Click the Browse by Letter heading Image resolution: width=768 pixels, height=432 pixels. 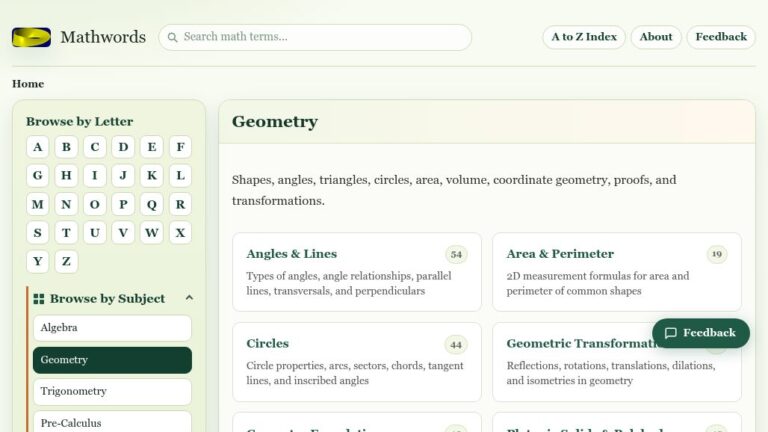[x=79, y=121]
